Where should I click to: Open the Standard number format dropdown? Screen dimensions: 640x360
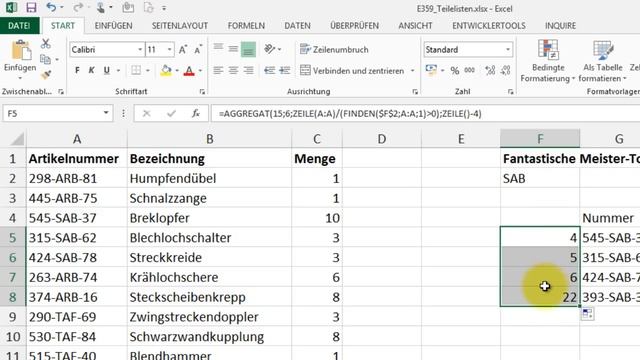pos(508,50)
